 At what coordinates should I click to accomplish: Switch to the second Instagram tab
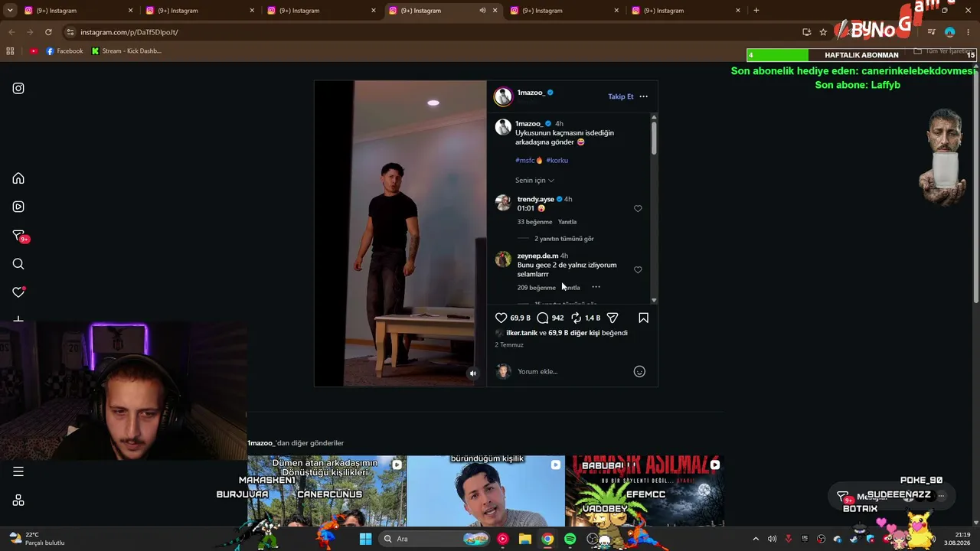tap(200, 11)
